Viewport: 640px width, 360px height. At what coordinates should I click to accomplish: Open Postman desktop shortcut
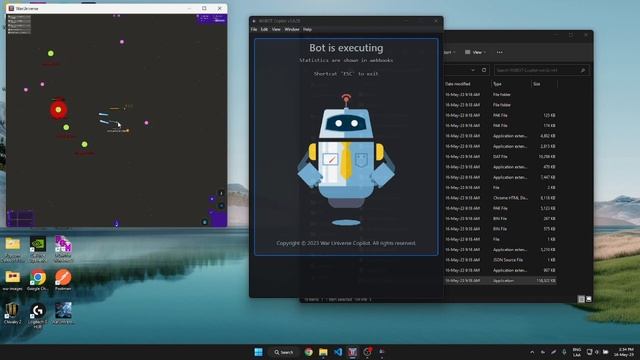click(x=63, y=280)
